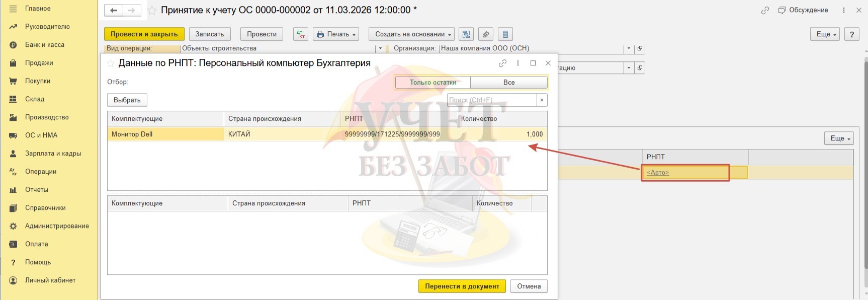Add dialog to favorites with star icon
The image size is (868, 300).
pyautogui.click(x=111, y=63)
